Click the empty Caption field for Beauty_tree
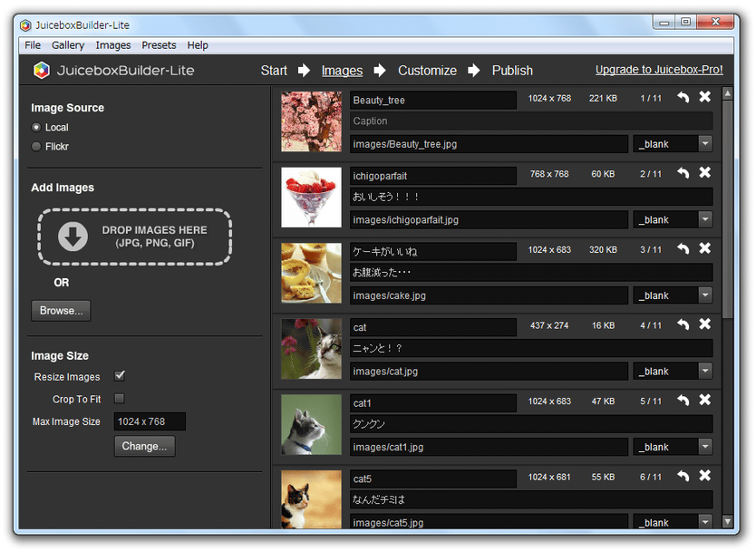Image resolution: width=756 pixels, height=551 pixels. 531,121
